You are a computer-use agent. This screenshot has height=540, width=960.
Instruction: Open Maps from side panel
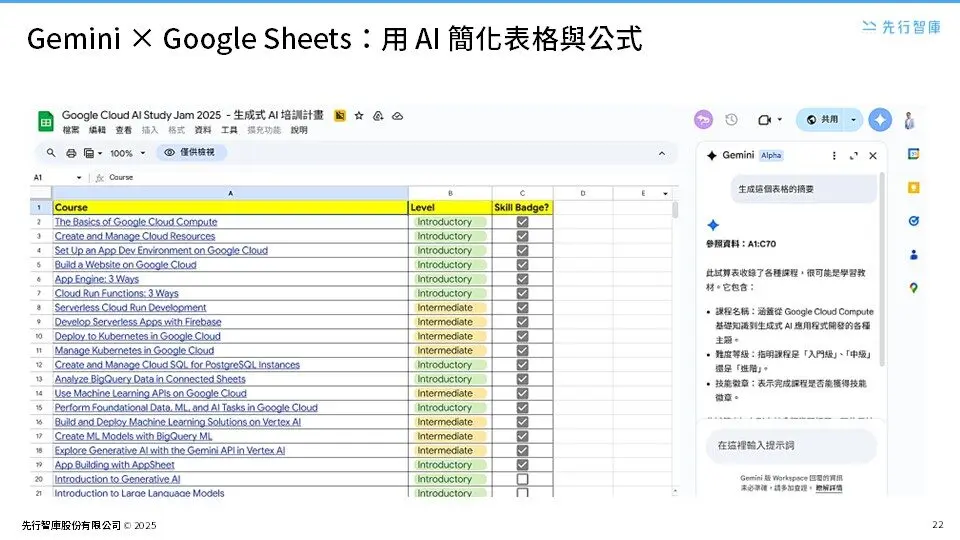[913, 288]
